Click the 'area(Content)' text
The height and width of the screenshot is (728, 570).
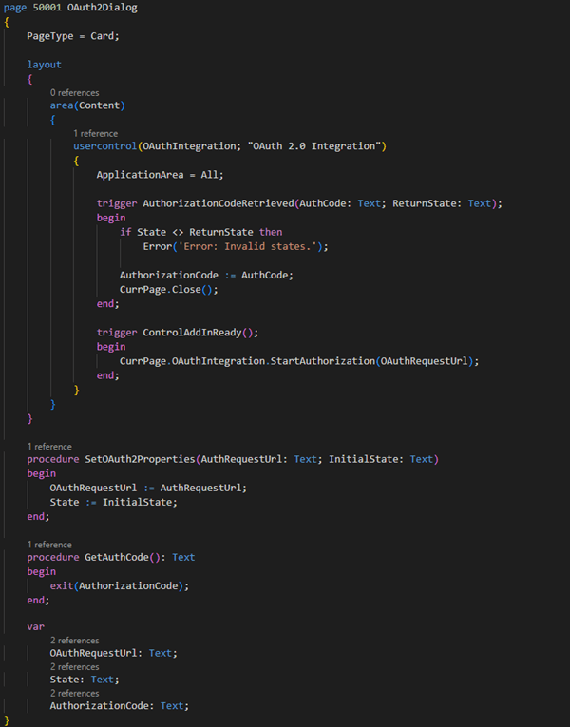tap(87, 105)
